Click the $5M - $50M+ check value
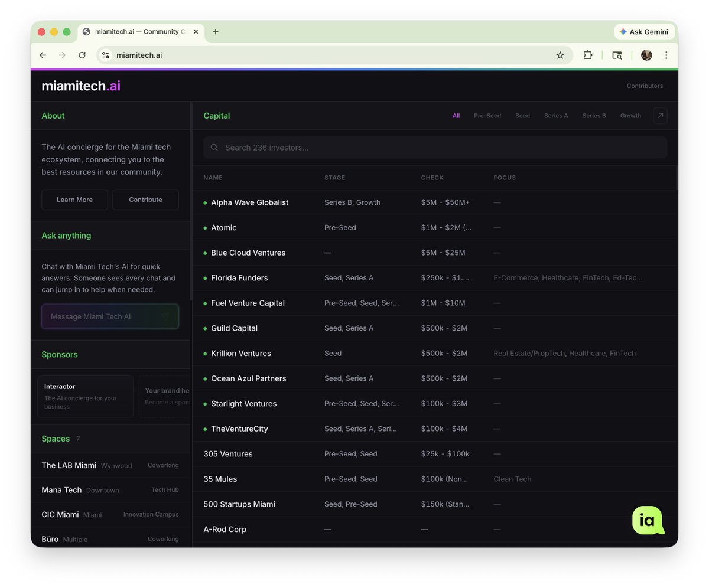The height and width of the screenshot is (588, 709). point(445,202)
